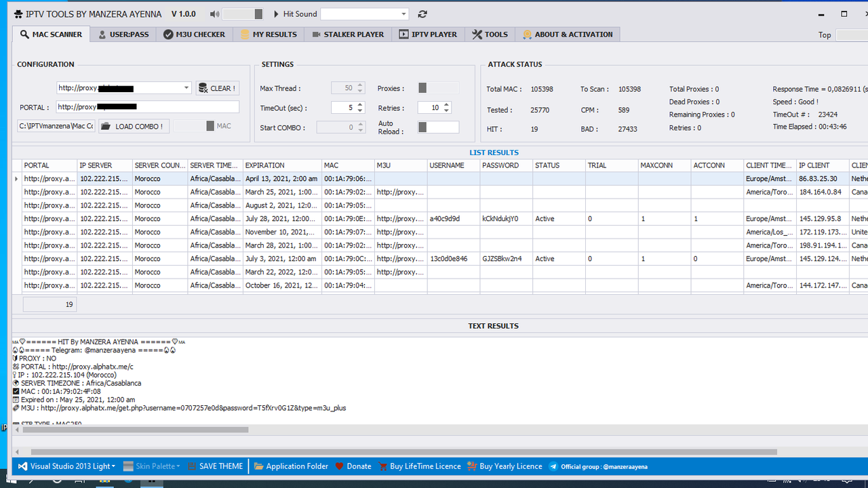Toggle the Proxies switch in Settings
This screenshot has width=868, height=488.
pos(438,88)
